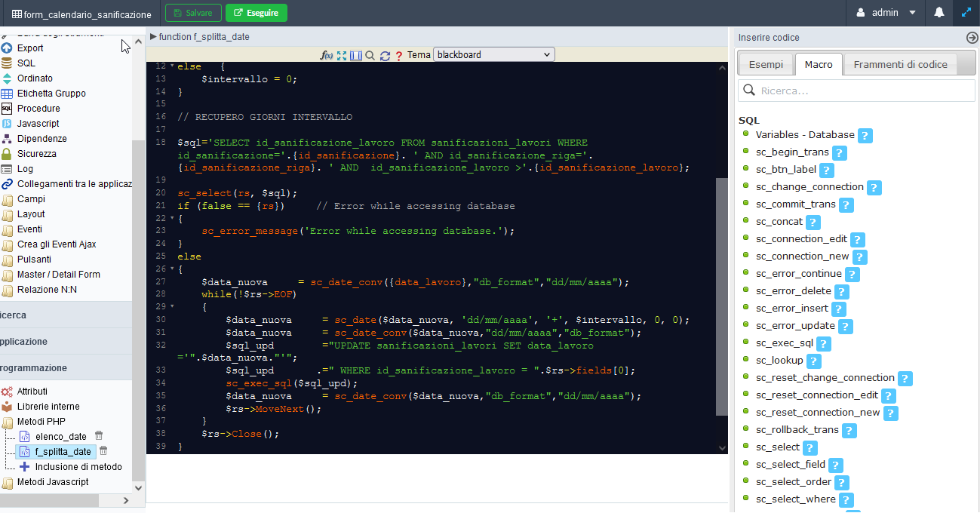Viewport: 980px width, 513px height.
Task: Click the search magnifier icon in editor toolbar
Action: tap(370, 55)
